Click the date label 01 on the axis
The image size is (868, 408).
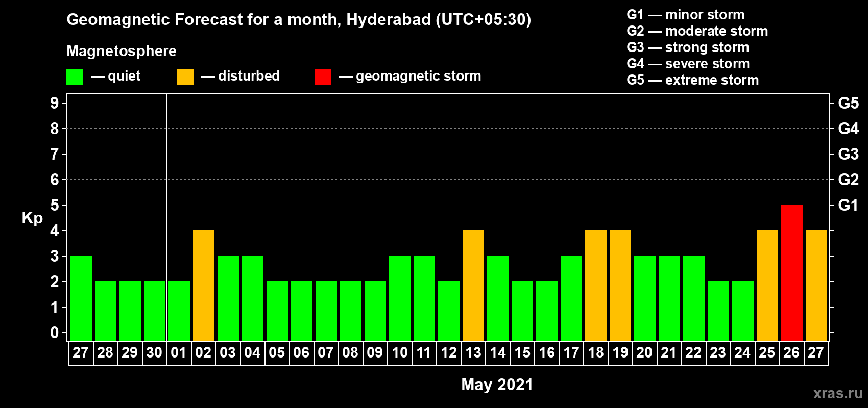[x=179, y=353]
